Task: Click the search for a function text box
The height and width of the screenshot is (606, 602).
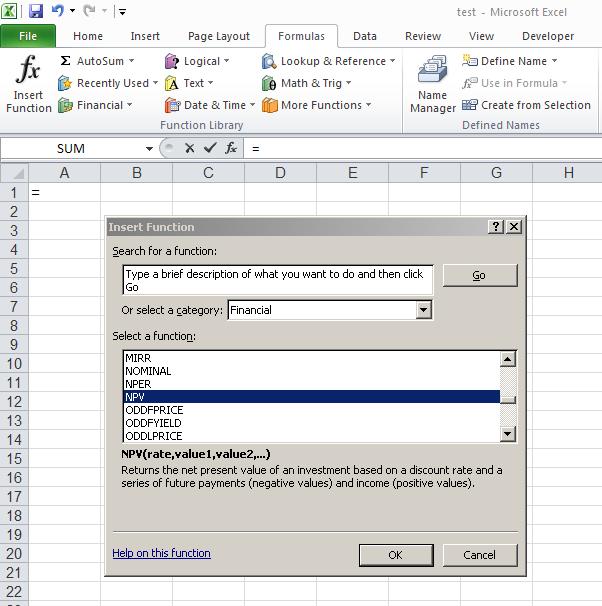Action: (278, 280)
